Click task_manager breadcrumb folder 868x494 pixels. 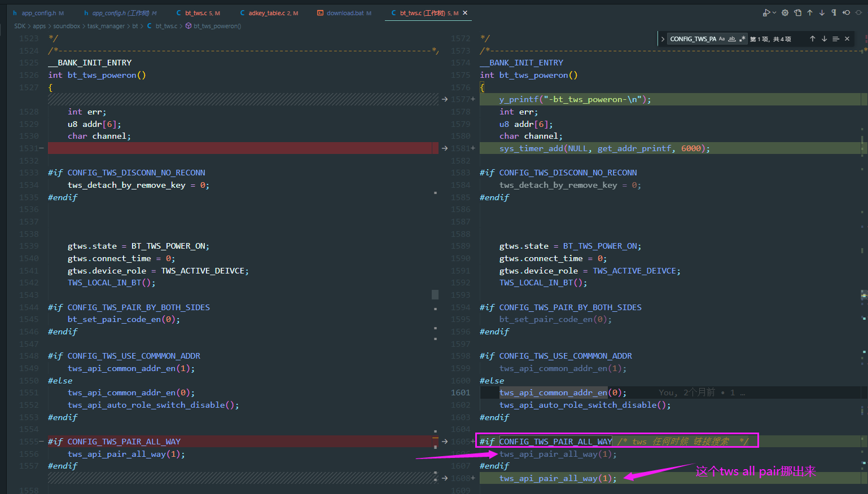coord(106,26)
